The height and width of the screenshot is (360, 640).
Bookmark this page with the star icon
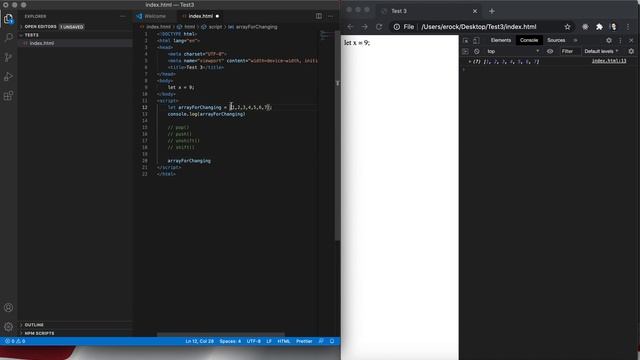coord(567,27)
